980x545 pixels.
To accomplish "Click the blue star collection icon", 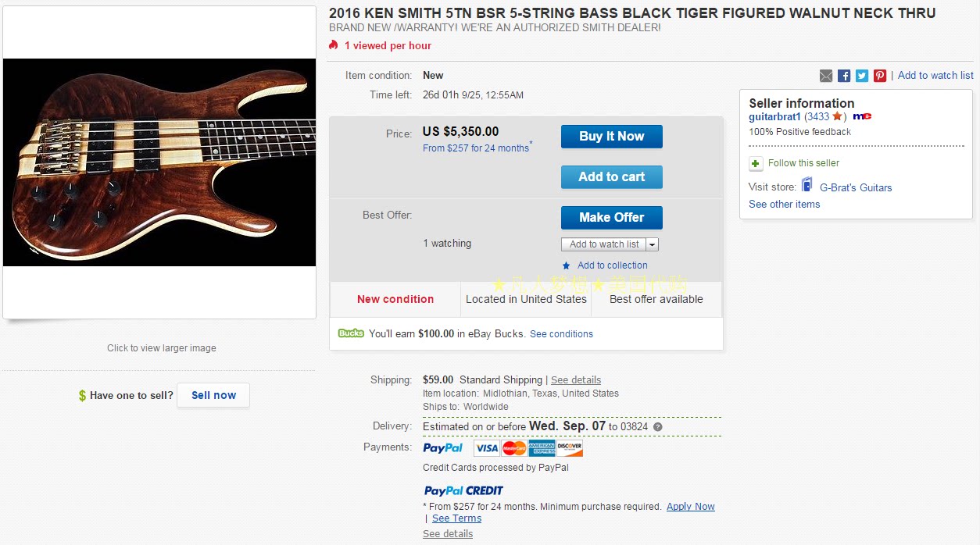I will (567, 265).
